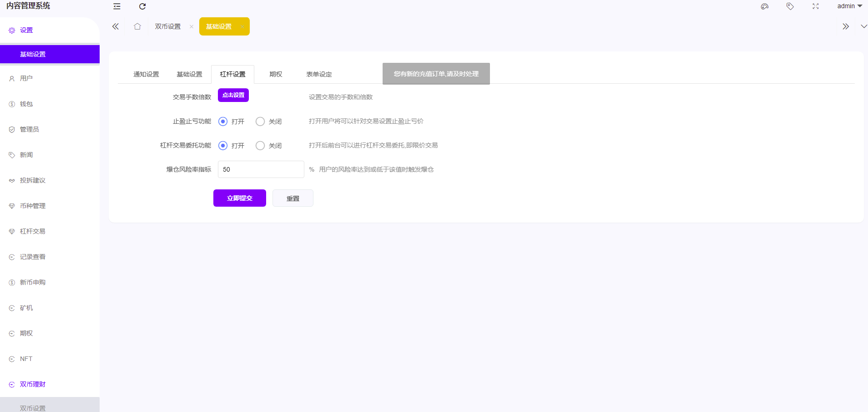868x412 pixels.
Task: Enable 止盈止亏功能 with 打开 radio
Action: click(223, 122)
